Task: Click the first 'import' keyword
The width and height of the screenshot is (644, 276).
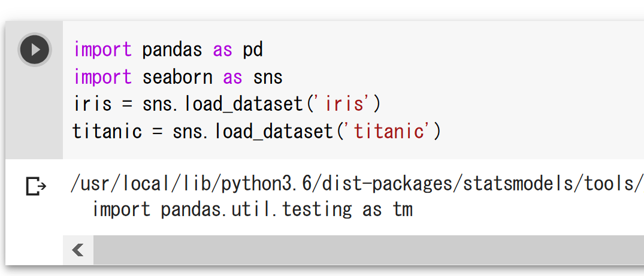Action: pos(102,50)
